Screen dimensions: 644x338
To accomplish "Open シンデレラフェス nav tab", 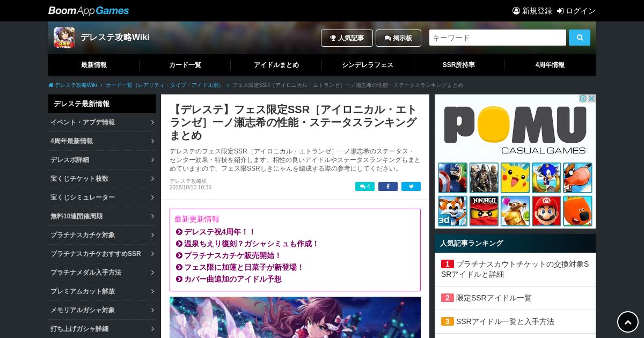I will (x=368, y=65).
